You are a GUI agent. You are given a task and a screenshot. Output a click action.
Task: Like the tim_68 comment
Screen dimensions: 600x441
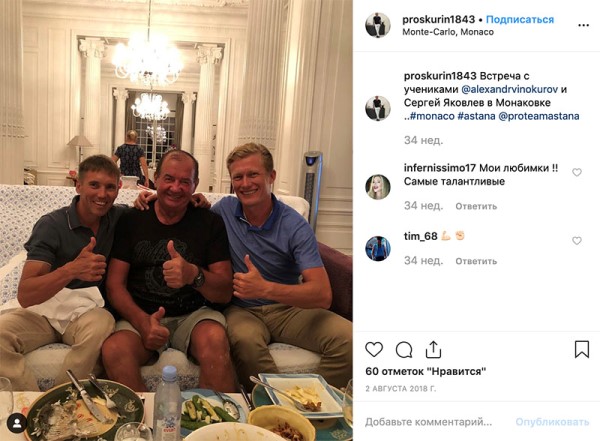click(x=577, y=240)
